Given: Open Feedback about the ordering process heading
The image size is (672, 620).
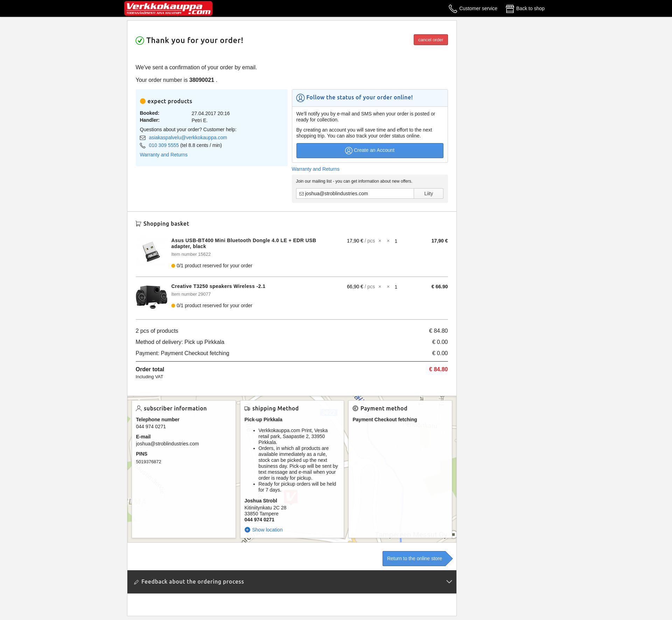Looking at the screenshot, I should point(192,582).
